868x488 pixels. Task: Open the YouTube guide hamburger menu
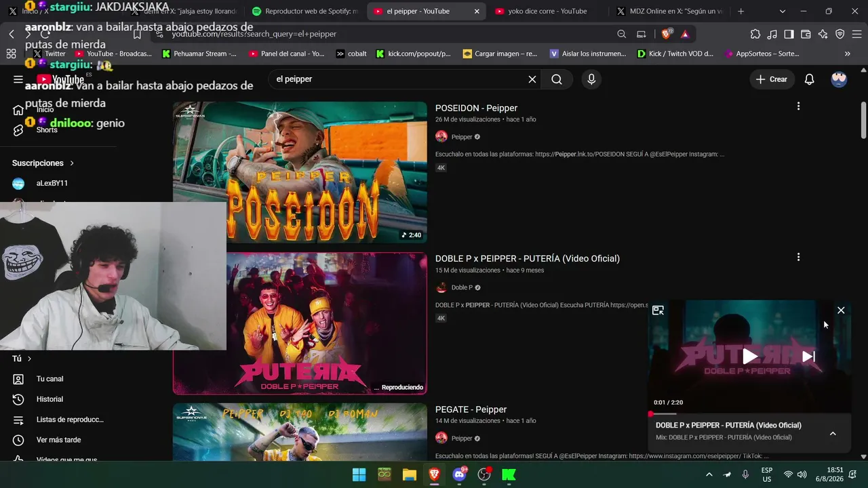pos(18,79)
